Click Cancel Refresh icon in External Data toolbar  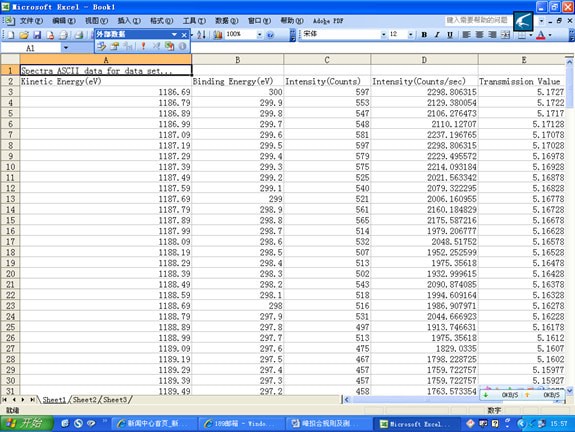coord(156,46)
